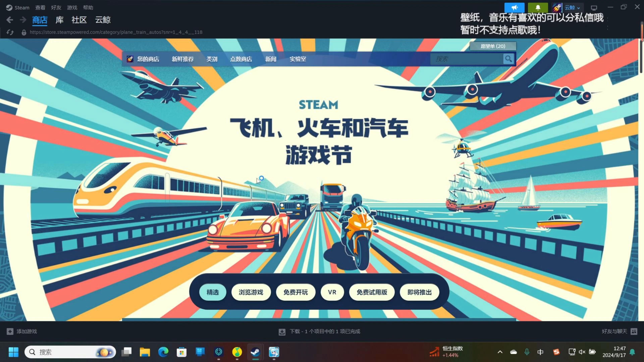This screenshot has width=644, height=362.
Task: Open the download status text 下载 - 1 个项目
Action: pos(325,331)
